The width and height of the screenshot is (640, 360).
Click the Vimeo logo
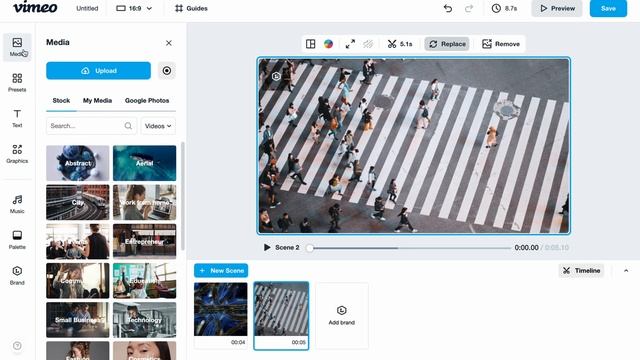tap(36, 7)
